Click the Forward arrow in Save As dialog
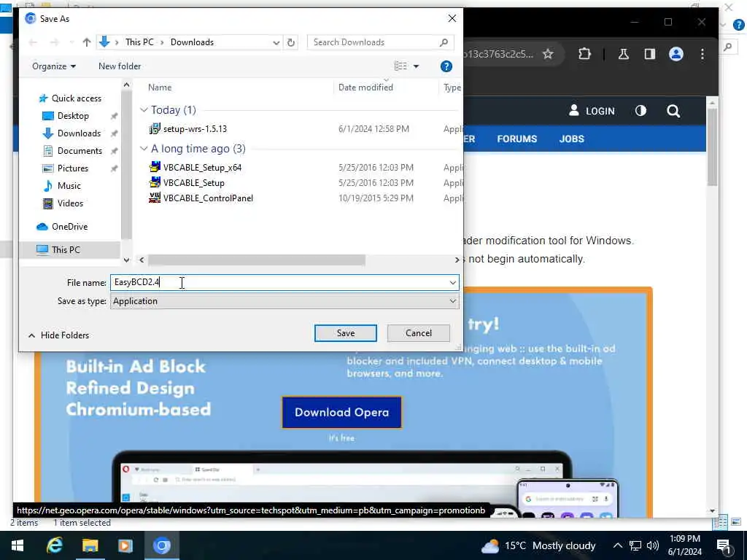This screenshot has width=747, height=560. pos(54,42)
